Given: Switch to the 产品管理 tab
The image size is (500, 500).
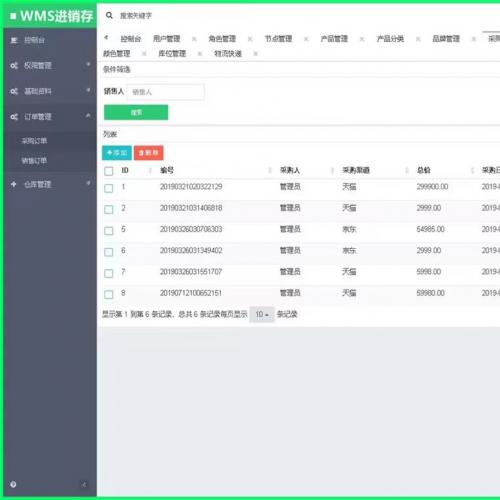Looking at the screenshot, I should pos(334,39).
